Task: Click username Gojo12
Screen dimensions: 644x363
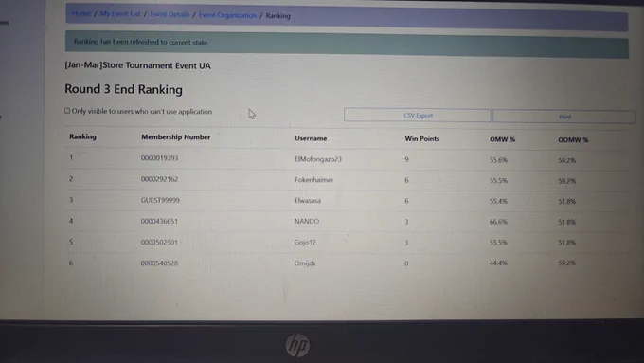Action: point(305,242)
